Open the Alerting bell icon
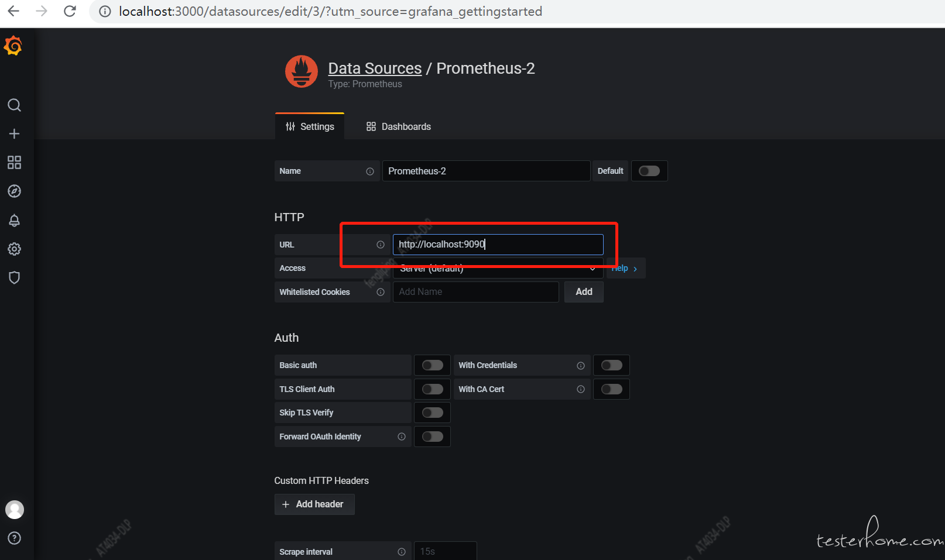Viewport: 945px width, 560px height. click(14, 220)
